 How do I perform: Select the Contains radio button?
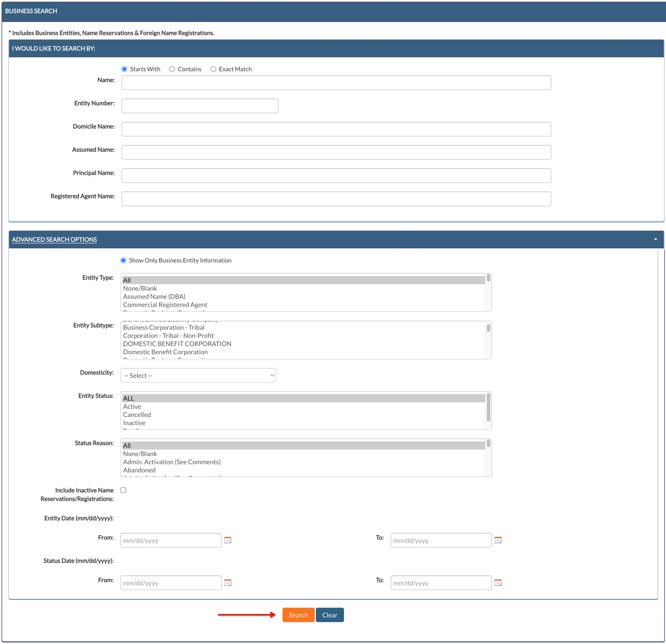click(172, 69)
